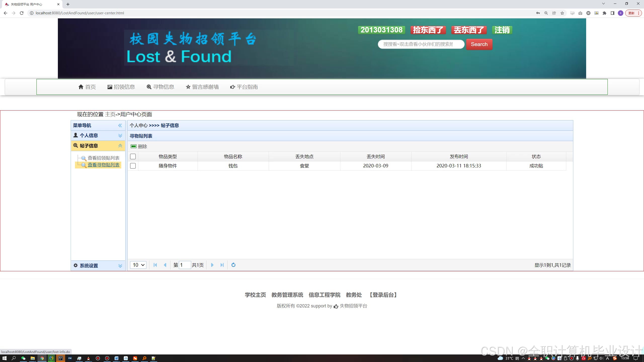Viewport: 644px width, 362px height.
Task: Click the pagination refresh icon
Action: point(233,265)
